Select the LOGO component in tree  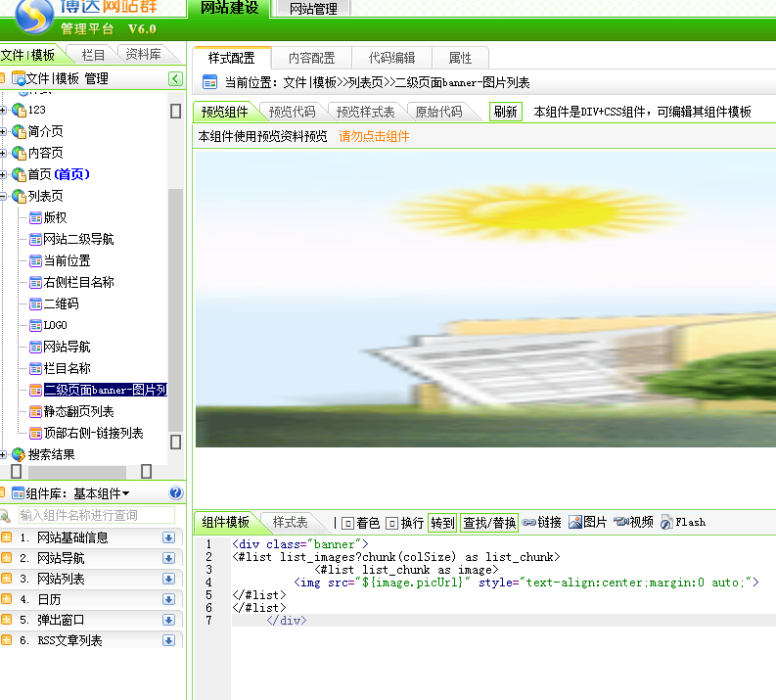point(55,325)
